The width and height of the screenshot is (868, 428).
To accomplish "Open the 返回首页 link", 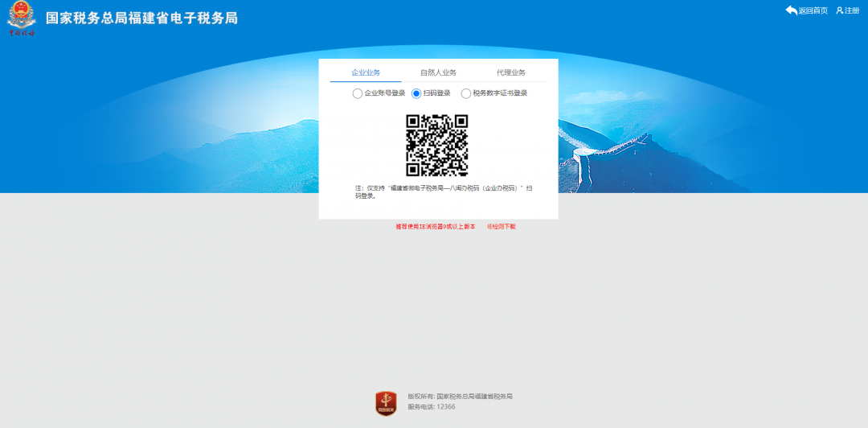I will 813,10.
